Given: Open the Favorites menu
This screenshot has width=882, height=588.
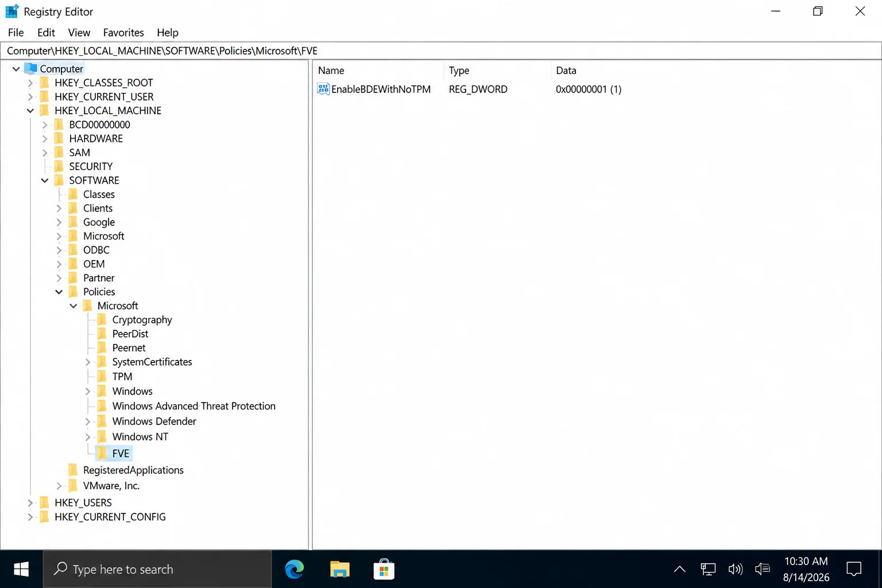Looking at the screenshot, I should 123,33.
